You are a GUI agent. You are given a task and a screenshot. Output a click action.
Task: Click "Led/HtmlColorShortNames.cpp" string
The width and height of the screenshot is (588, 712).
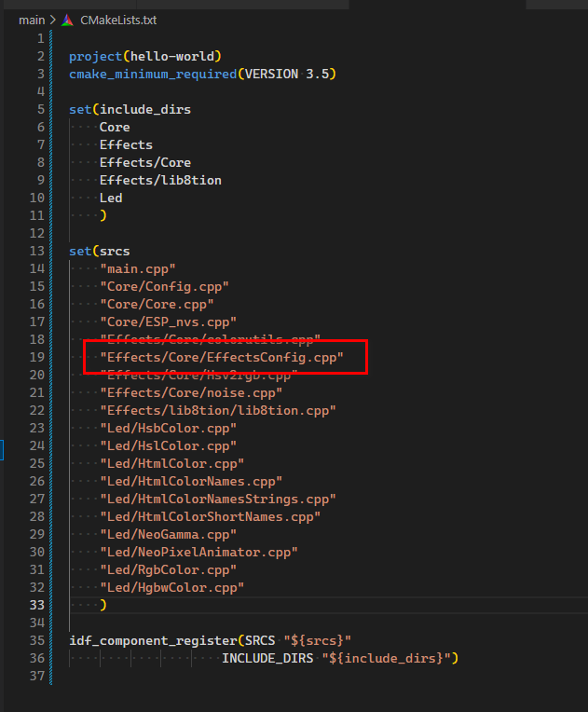pyautogui.click(x=211, y=516)
